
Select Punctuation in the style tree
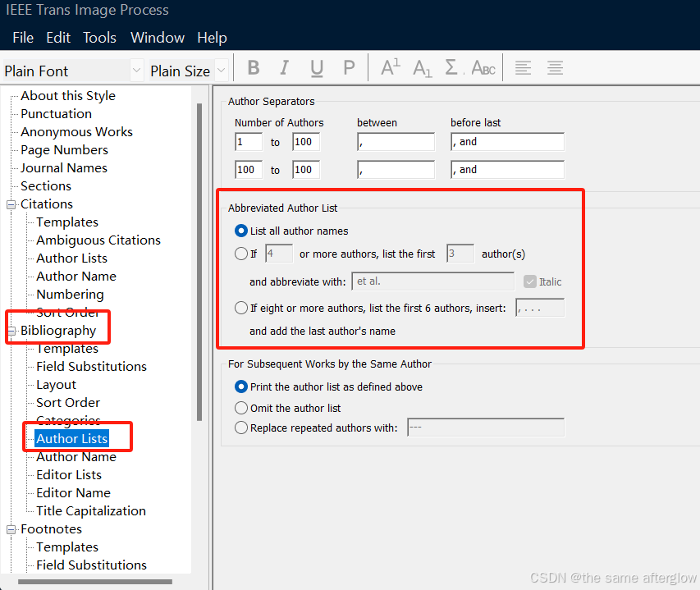click(x=57, y=114)
